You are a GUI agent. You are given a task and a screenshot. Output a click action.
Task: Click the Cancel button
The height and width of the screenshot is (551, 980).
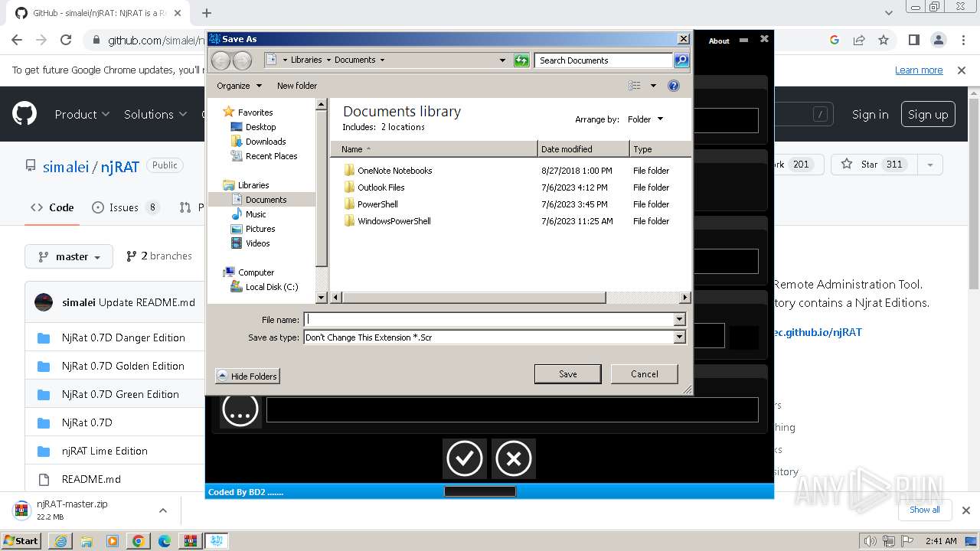(x=644, y=374)
